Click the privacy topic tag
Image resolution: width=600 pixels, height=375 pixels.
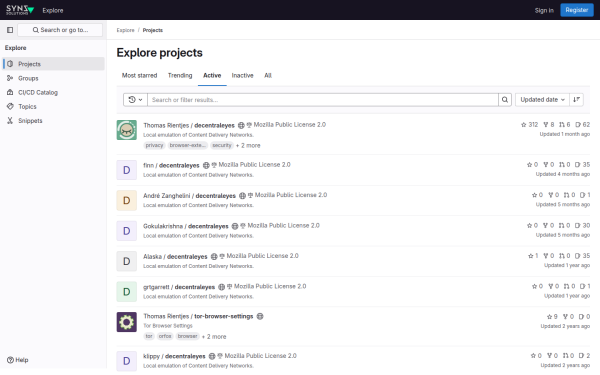click(154, 145)
